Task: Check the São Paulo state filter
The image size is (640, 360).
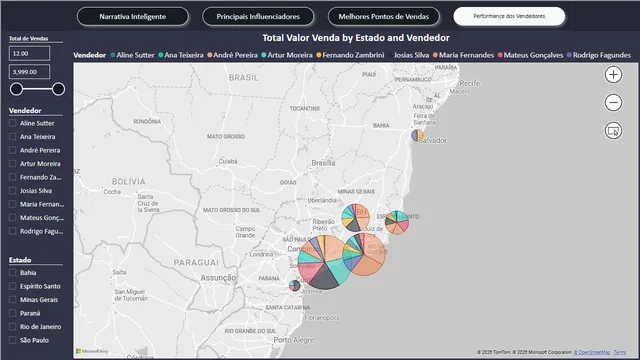Action: [x=13, y=340]
